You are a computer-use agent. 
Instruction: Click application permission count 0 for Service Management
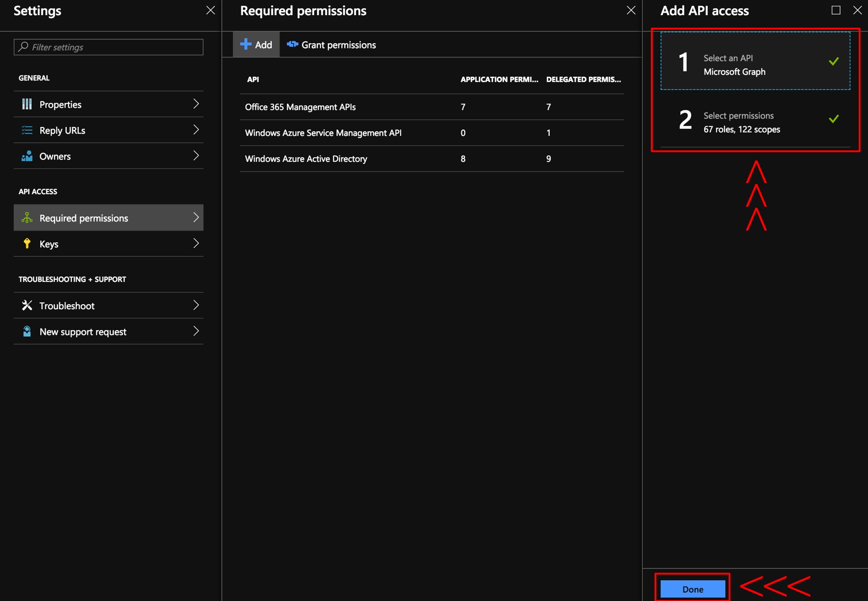pos(463,133)
